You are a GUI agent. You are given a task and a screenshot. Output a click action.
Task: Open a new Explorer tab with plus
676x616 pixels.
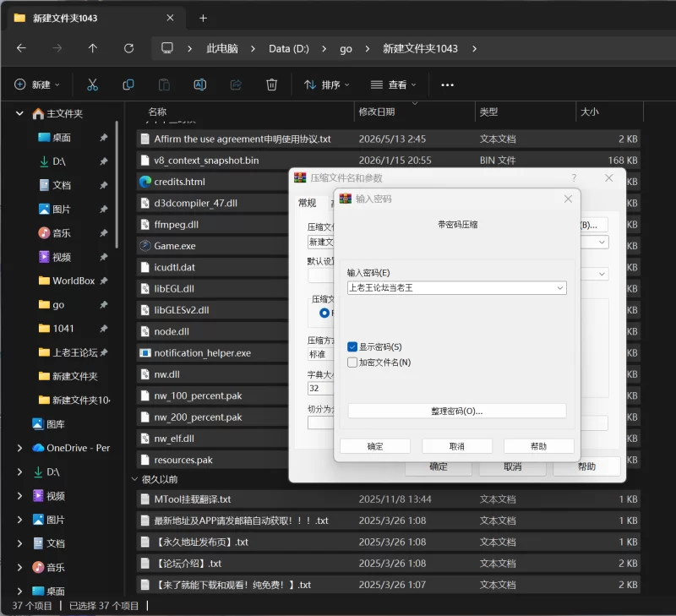point(203,18)
